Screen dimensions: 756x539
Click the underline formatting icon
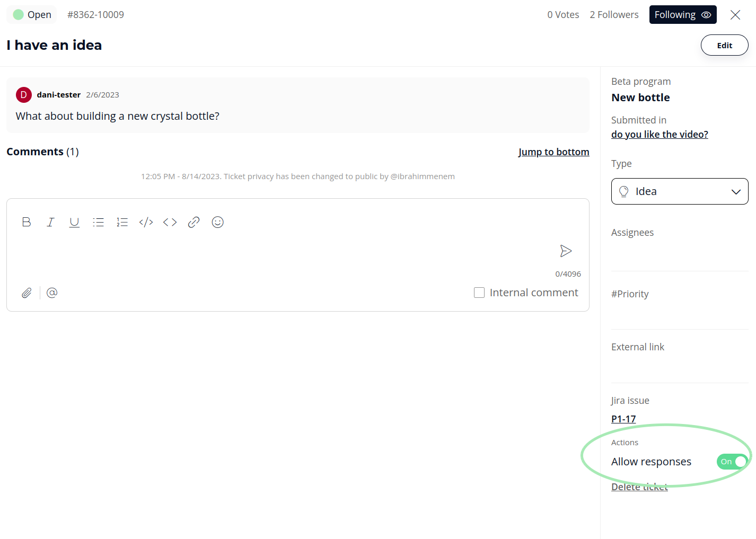coord(74,222)
